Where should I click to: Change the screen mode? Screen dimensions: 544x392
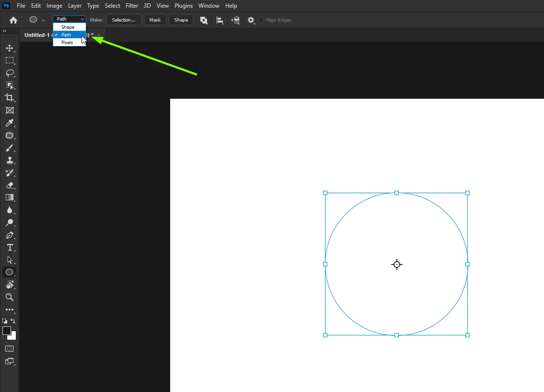[x=10, y=361]
